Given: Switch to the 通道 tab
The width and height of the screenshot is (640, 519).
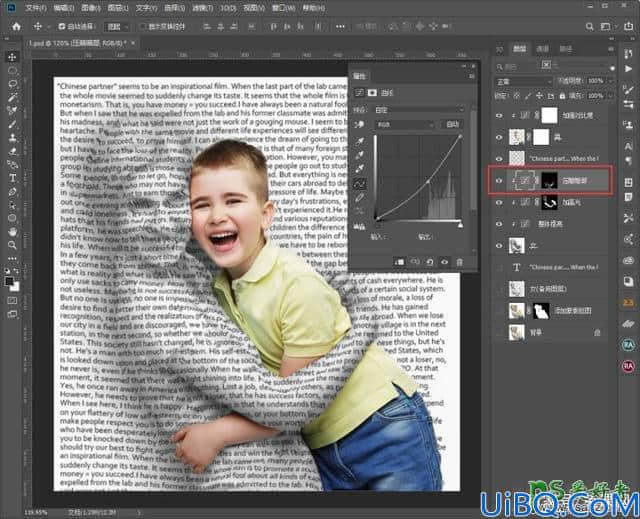Looking at the screenshot, I should 542,49.
